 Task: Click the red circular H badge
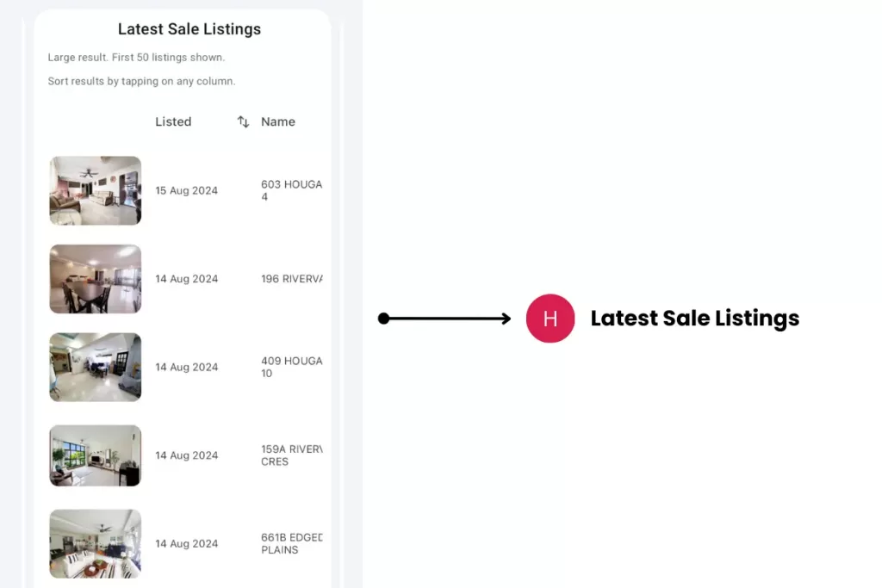550,319
